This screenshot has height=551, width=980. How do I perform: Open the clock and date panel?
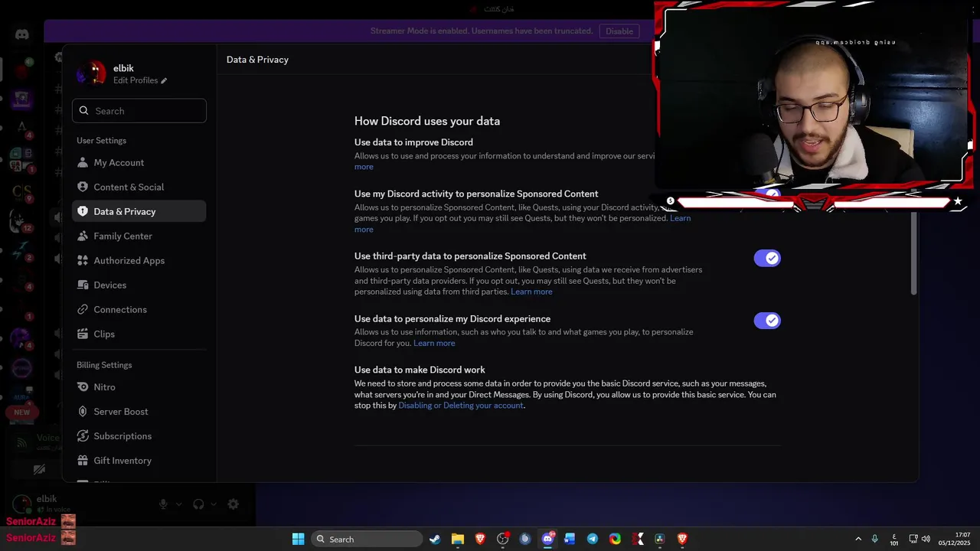pyautogui.click(x=955, y=539)
